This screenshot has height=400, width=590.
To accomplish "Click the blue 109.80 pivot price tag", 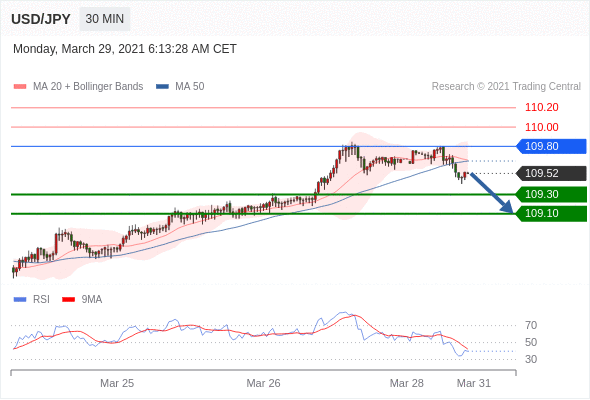I will coord(551,146).
